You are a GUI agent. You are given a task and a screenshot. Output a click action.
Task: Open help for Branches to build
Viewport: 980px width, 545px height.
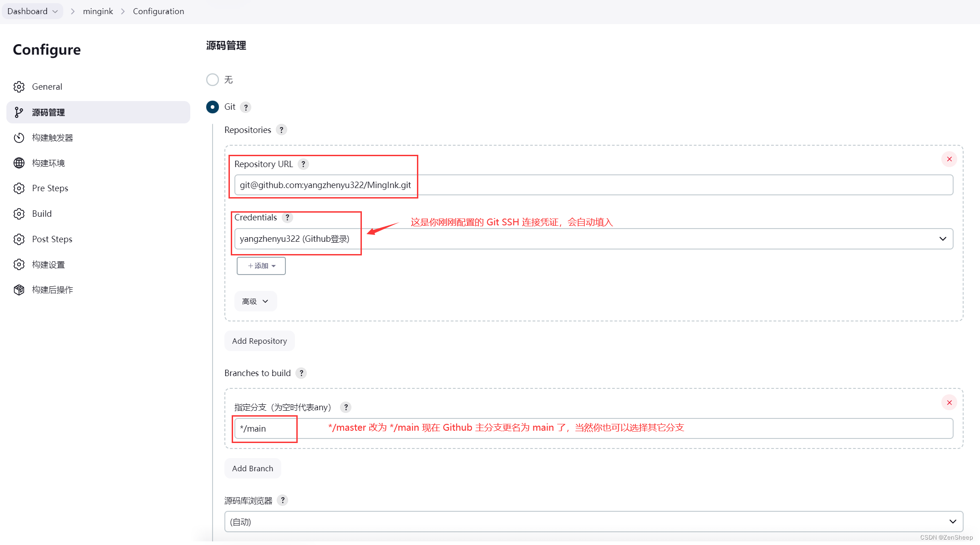tap(301, 373)
